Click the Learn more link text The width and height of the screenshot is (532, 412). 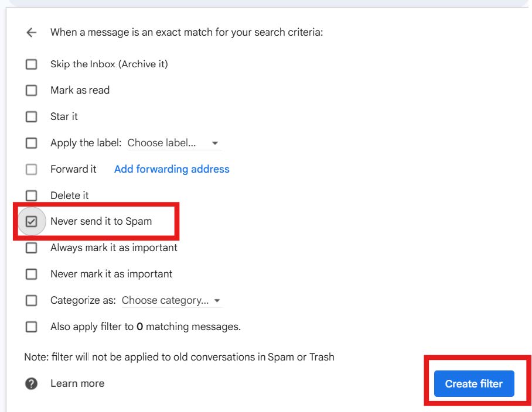coord(77,383)
